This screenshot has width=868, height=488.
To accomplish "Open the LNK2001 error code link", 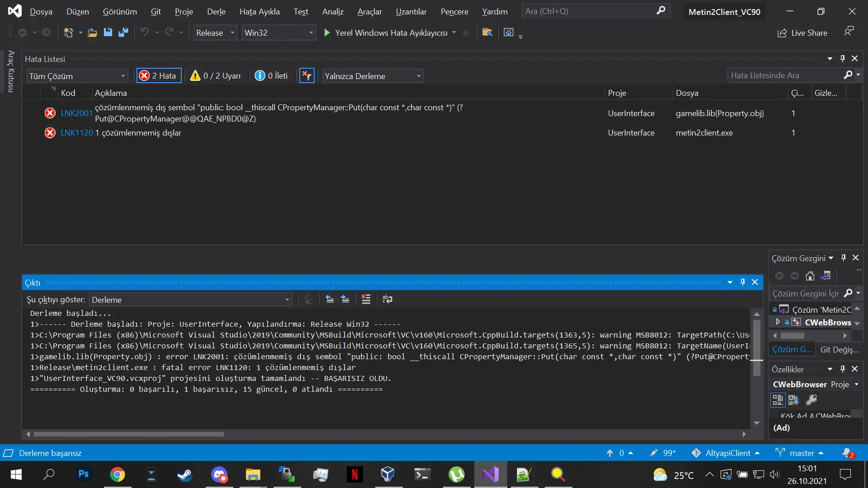I will 76,113.
